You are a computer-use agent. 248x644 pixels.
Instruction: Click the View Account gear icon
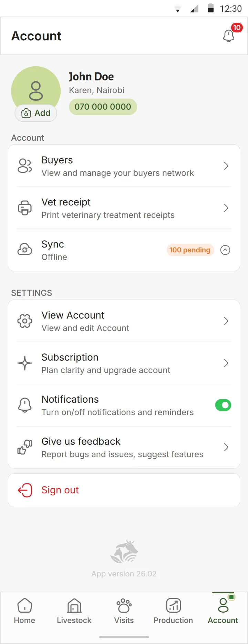25,321
